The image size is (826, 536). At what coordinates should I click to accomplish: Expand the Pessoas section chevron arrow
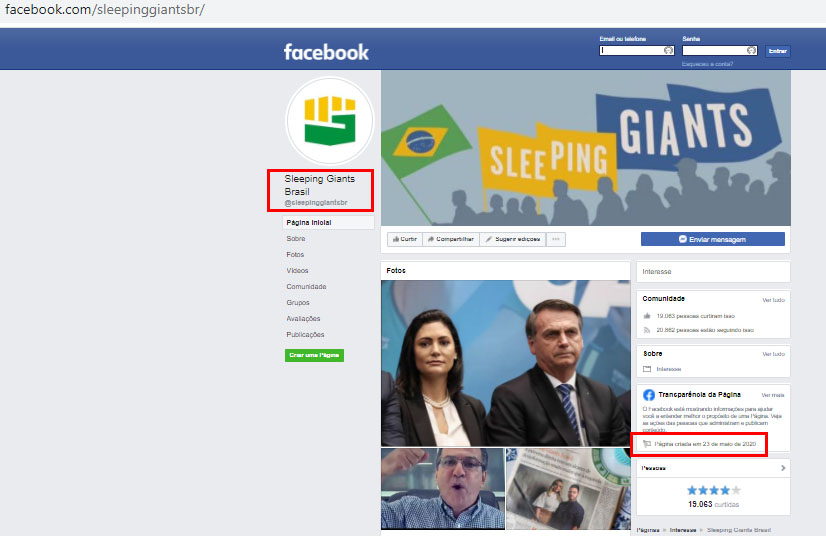tap(783, 468)
